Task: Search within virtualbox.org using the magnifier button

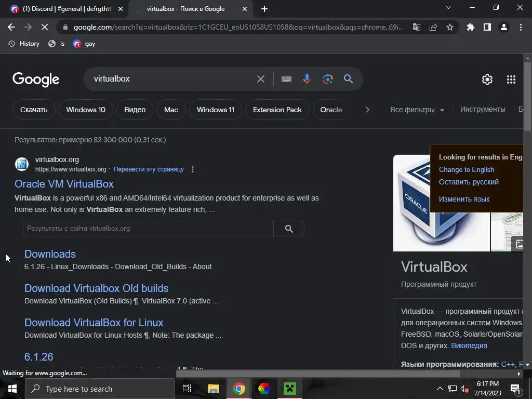Action: coord(289,229)
